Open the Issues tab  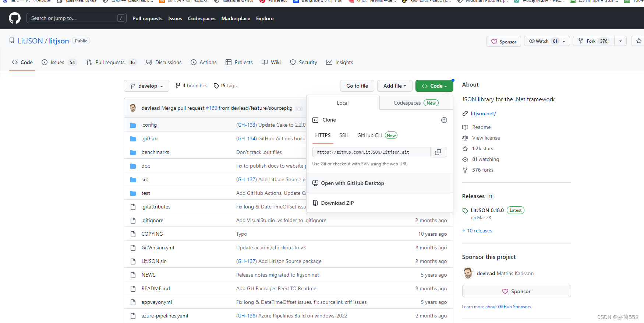pyautogui.click(x=59, y=62)
